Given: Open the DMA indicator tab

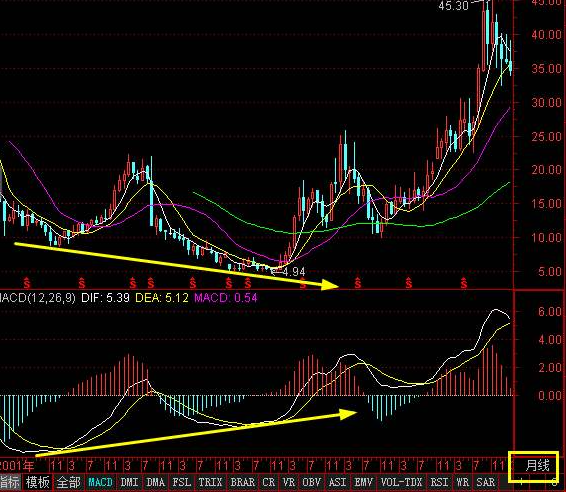Looking at the screenshot, I should pyautogui.click(x=156, y=482).
